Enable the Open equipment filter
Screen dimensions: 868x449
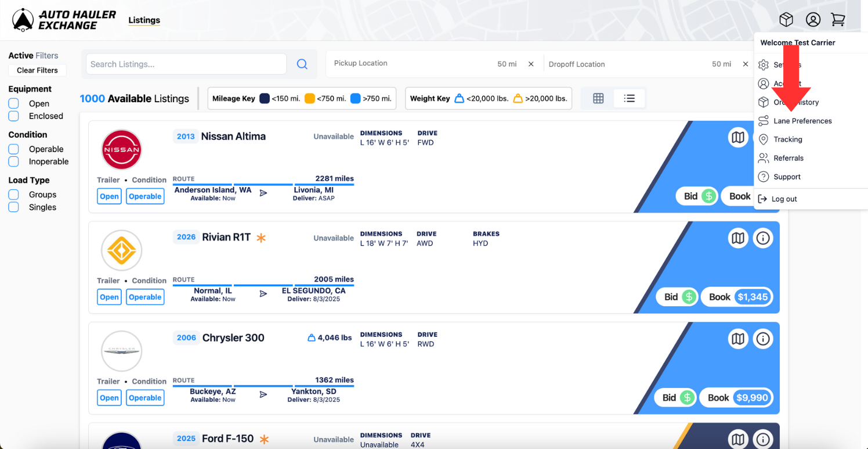click(13, 103)
